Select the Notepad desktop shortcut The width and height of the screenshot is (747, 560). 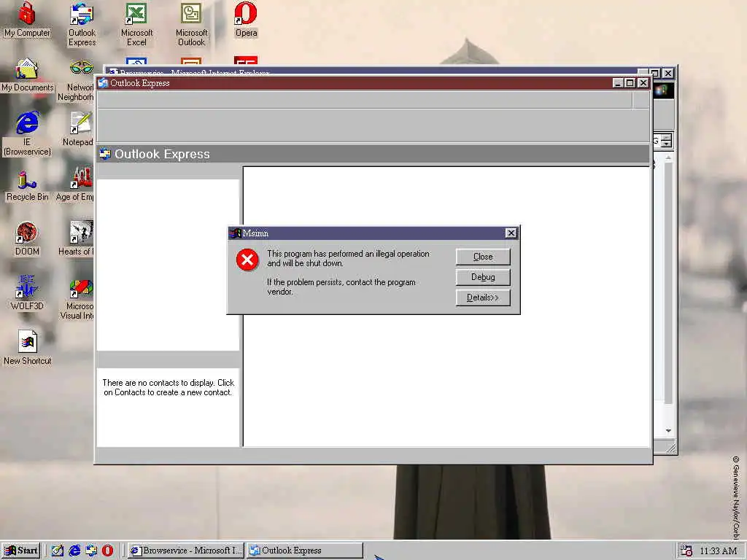click(79, 129)
